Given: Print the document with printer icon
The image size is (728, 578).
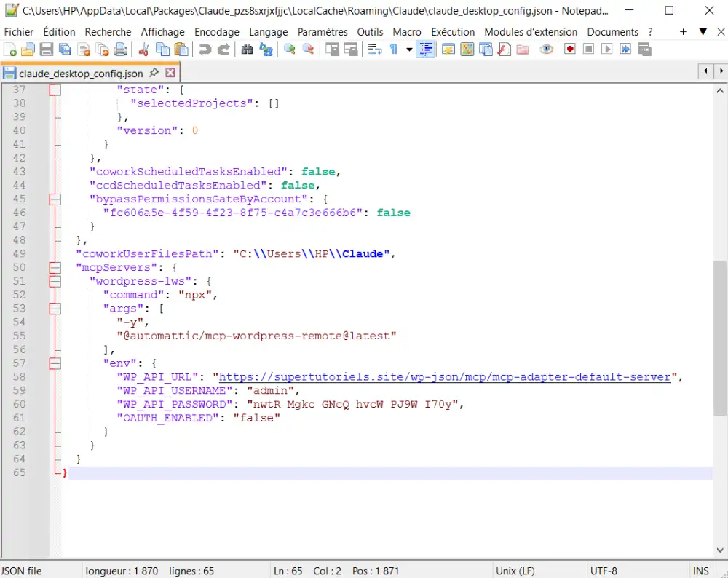Looking at the screenshot, I should pos(121,50).
